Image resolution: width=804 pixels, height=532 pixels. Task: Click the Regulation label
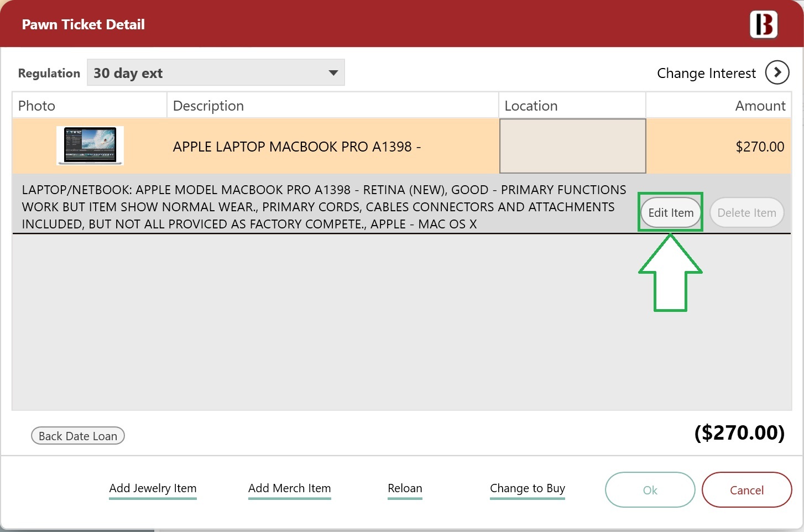point(49,73)
